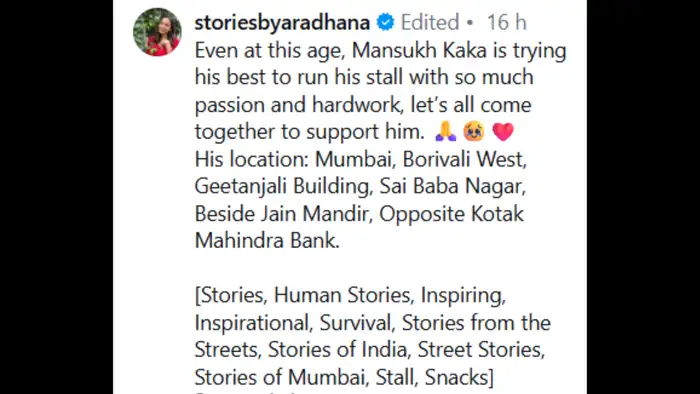Click the storiesbyaradhana username link
The image size is (700, 394).
point(282,22)
